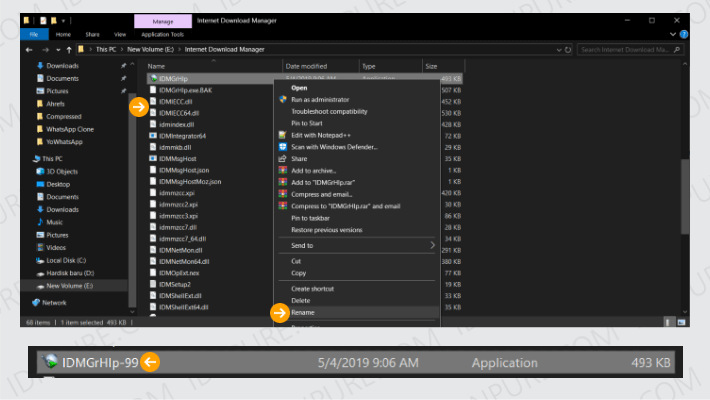Choose Create shortcut
This screenshot has height=400, width=710.
(312, 289)
